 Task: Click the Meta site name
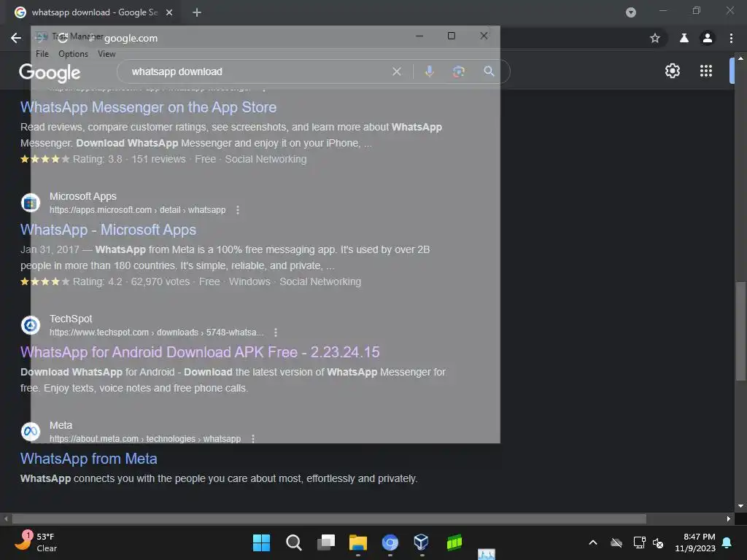pos(61,425)
